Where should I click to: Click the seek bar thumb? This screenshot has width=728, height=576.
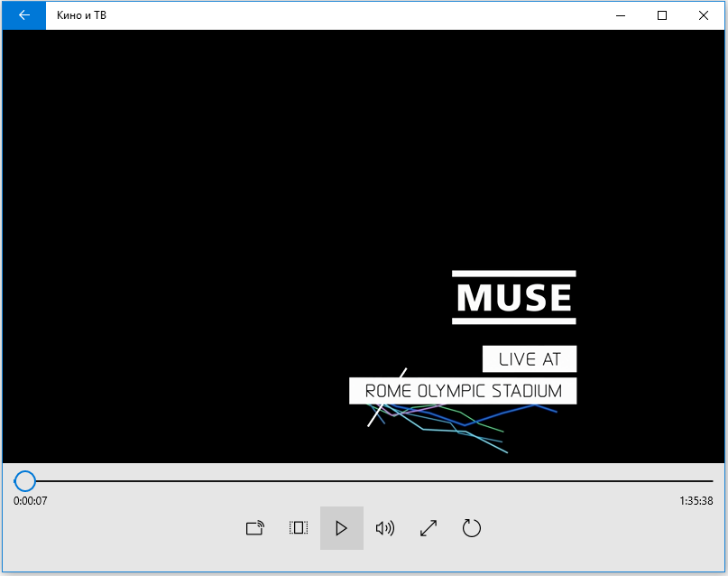click(x=25, y=481)
